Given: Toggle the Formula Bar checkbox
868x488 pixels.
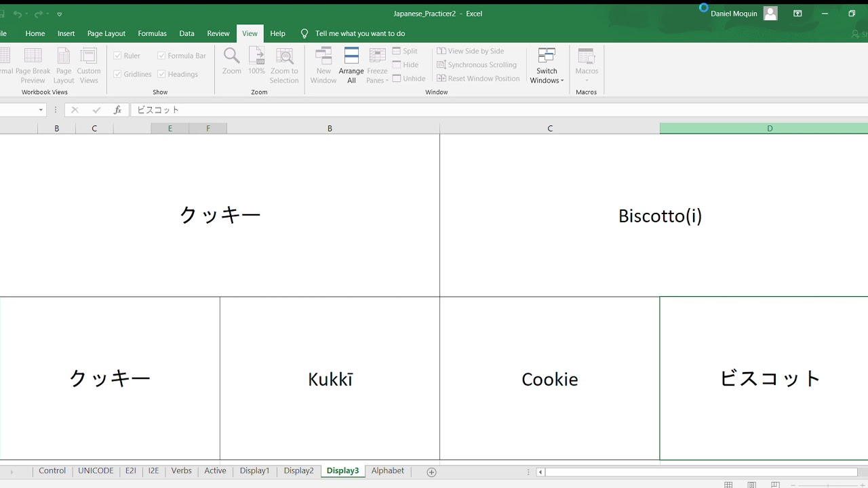Looking at the screenshot, I should [162, 56].
